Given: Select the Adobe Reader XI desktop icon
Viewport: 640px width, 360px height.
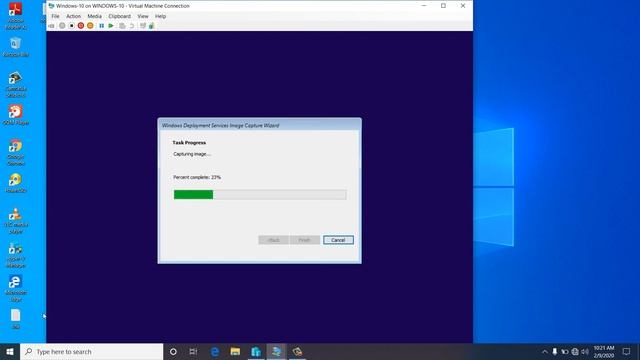Looking at the screenshot, I should point(16,16).
